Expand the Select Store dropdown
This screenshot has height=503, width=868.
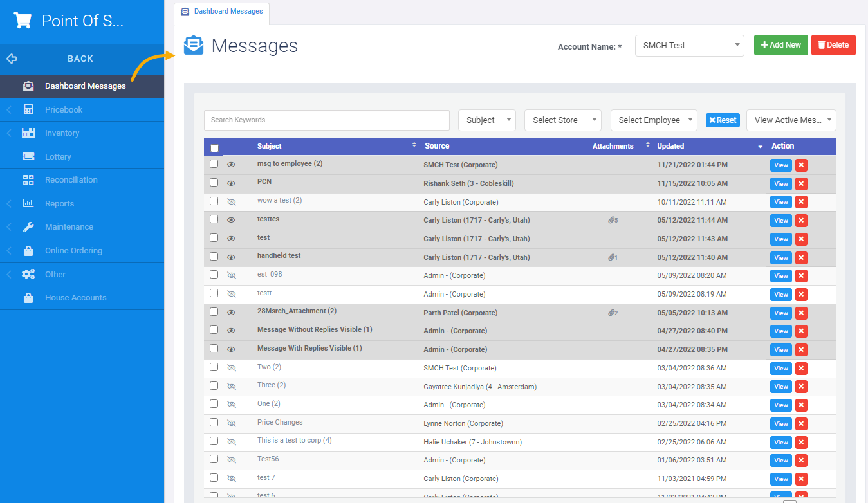click(562, 120)
